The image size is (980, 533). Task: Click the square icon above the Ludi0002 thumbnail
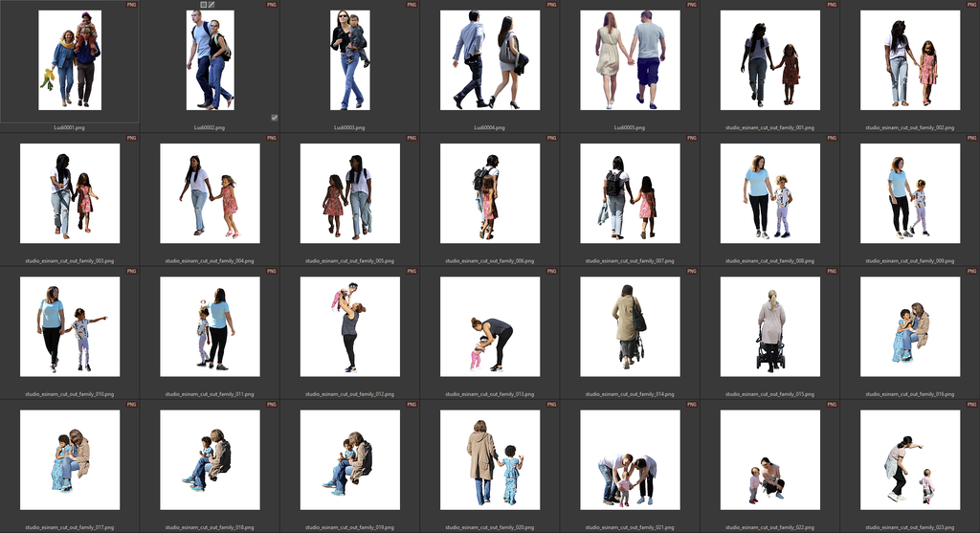pyautogui.click(x=204, y=5)
